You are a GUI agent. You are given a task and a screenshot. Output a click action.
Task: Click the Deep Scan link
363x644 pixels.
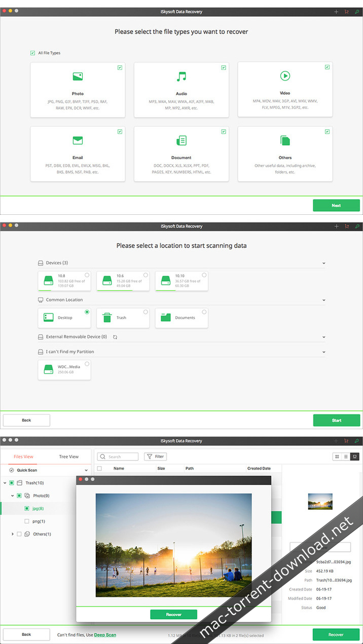click(x=105, y=634)
